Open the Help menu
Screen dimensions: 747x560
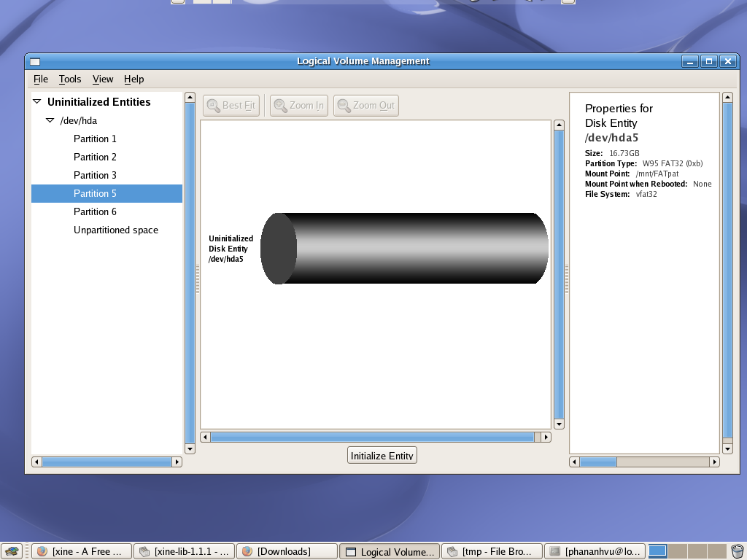click(133, 79)
